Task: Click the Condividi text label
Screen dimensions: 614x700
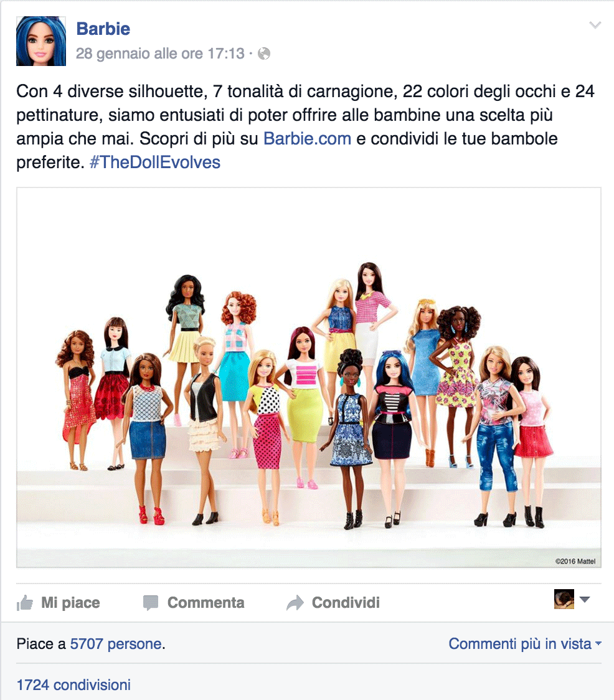Action: click(346, 603)
